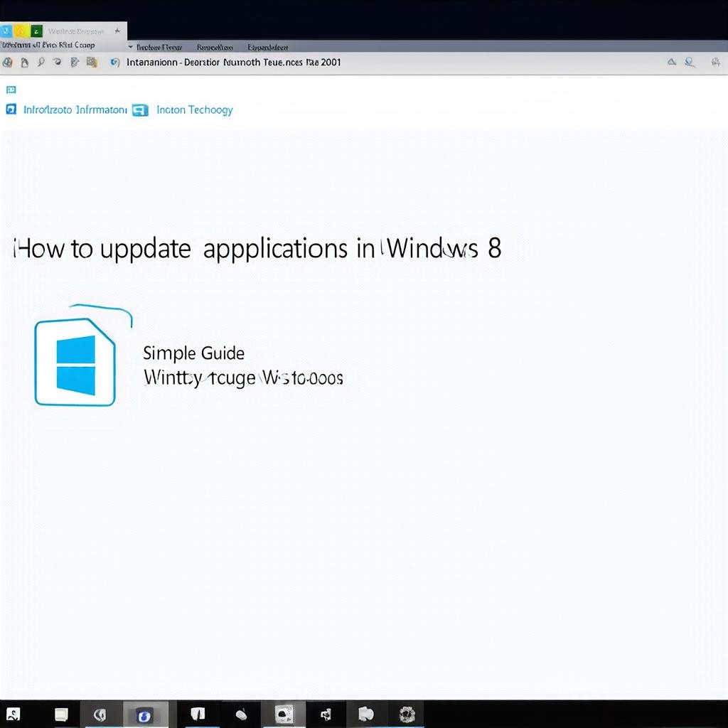Viewport: 728px width, 728px height.
Task: Click the blue icon in the tab strip
Action: pyautogui.click(x=5, y=31)
